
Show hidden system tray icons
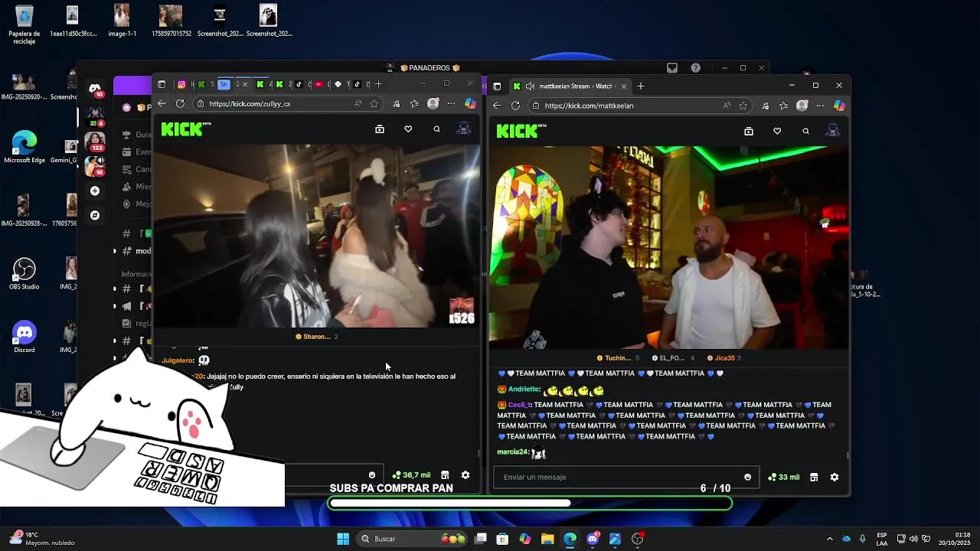829,539
